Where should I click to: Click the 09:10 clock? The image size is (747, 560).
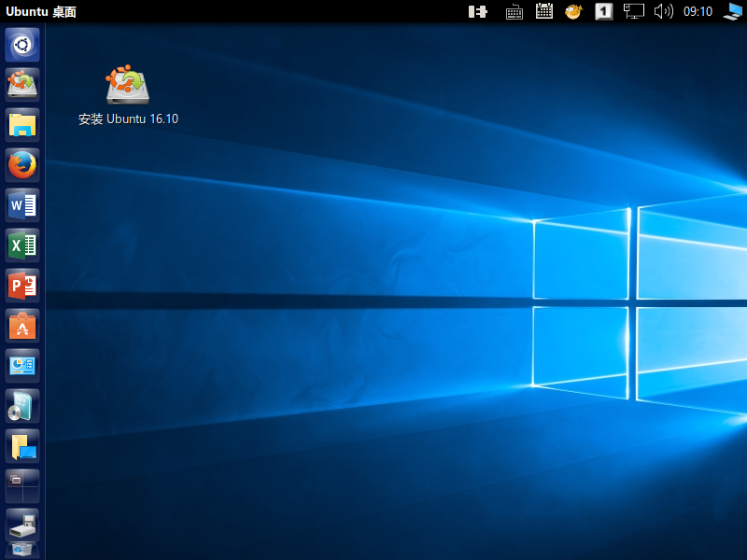pyautogui.click(x=698, y=11)
